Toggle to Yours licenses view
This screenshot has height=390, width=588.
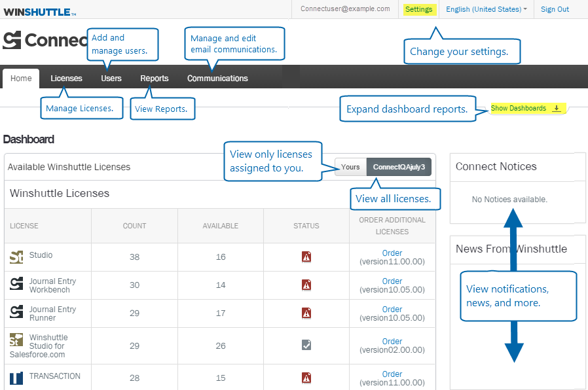pyautogui.click(x=350, y=167)
